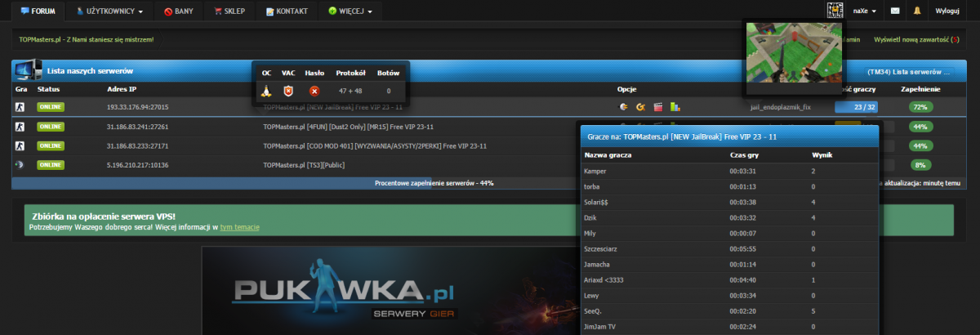
Task: Select IP address 31.186.83.241:27261
Action: (x=138, y=127)
